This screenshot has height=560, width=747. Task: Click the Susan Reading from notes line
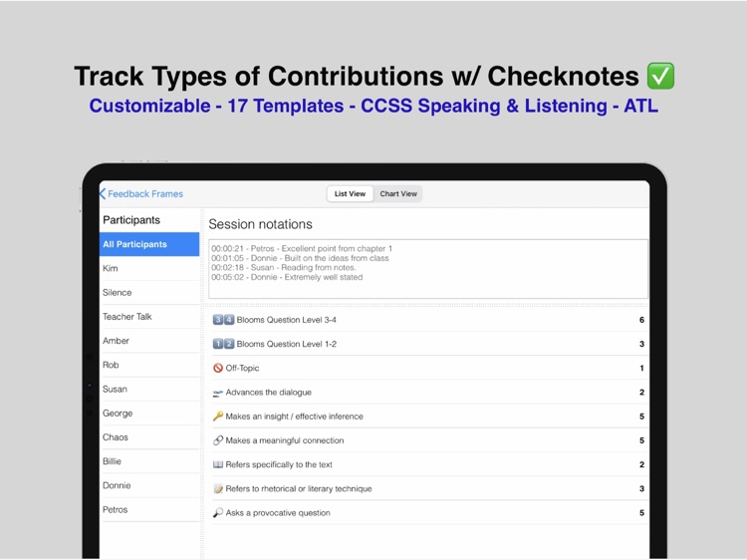point(284,267)
